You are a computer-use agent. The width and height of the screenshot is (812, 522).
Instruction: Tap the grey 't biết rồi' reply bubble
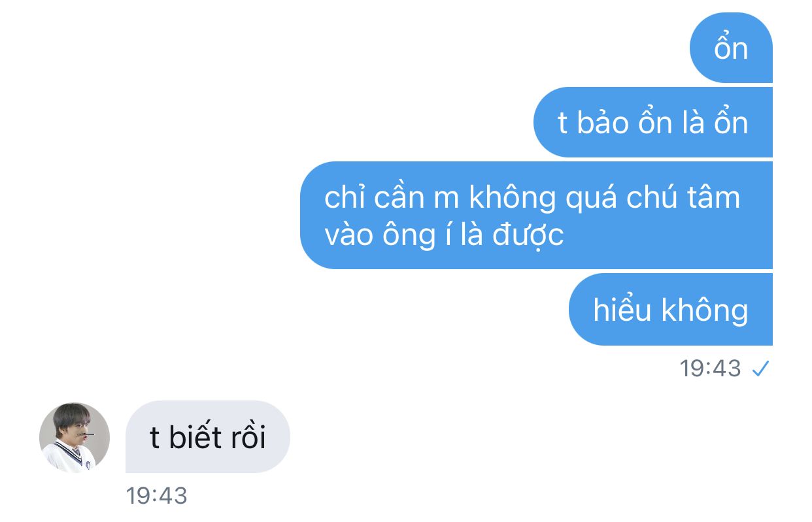tap(208, 436)
